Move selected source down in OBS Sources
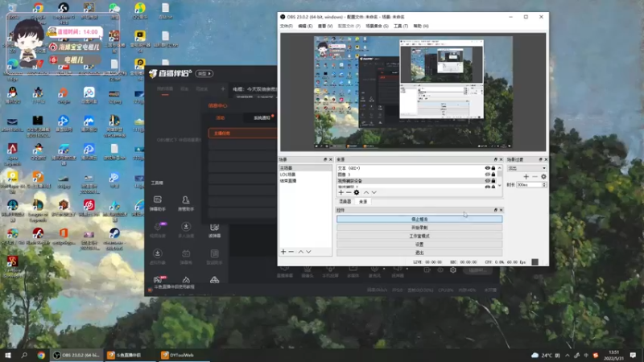The image size is (644, 362). pyautogui.click(x=374, y=192)
